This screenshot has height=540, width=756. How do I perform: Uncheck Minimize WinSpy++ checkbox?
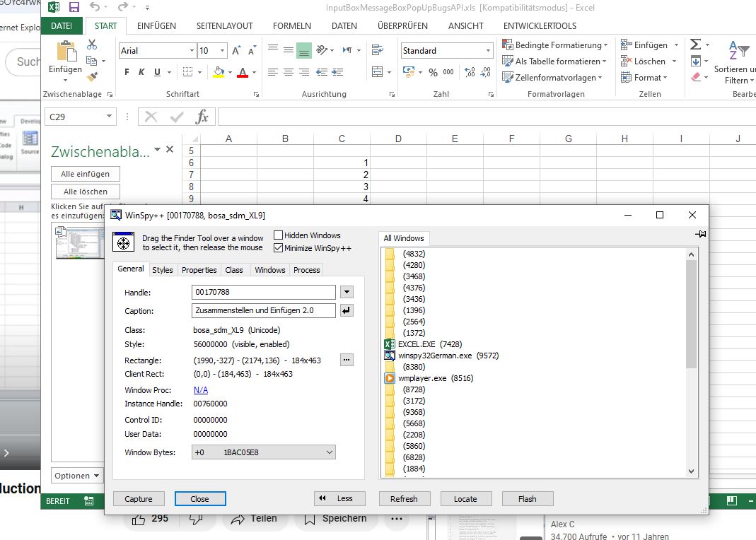click(278, 248)
